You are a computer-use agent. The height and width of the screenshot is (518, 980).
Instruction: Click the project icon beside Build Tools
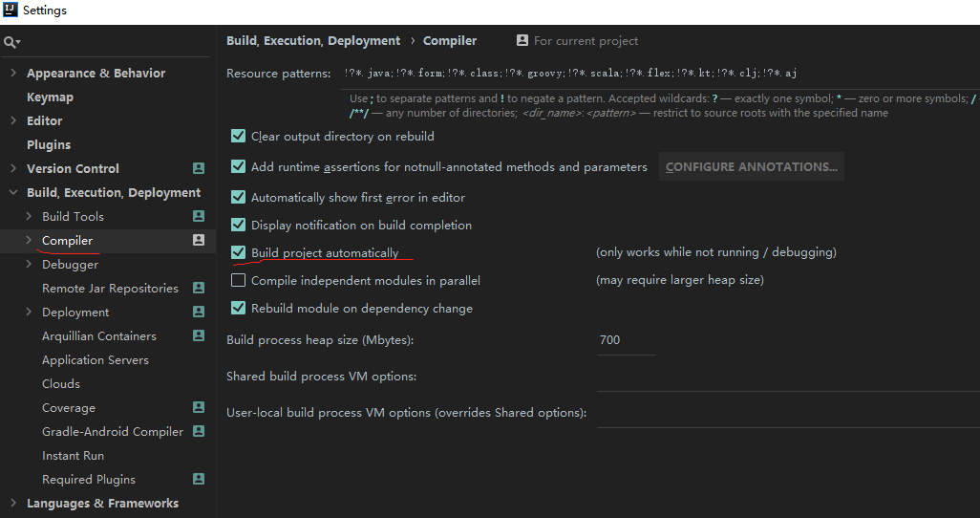[x=199, y=216]
